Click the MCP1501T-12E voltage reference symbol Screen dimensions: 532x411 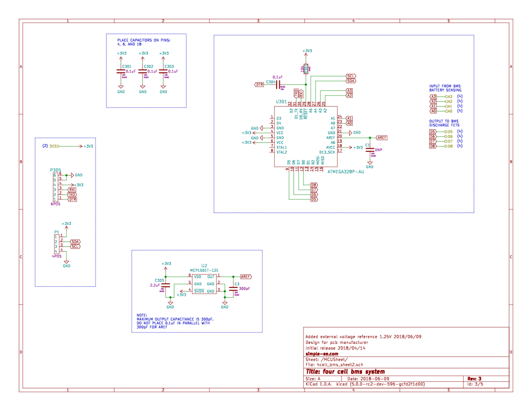204,284
